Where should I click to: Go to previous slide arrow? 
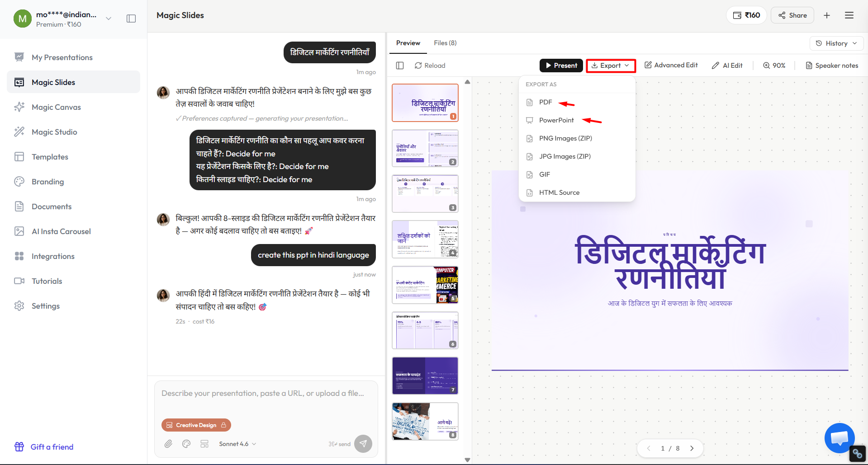649,448
